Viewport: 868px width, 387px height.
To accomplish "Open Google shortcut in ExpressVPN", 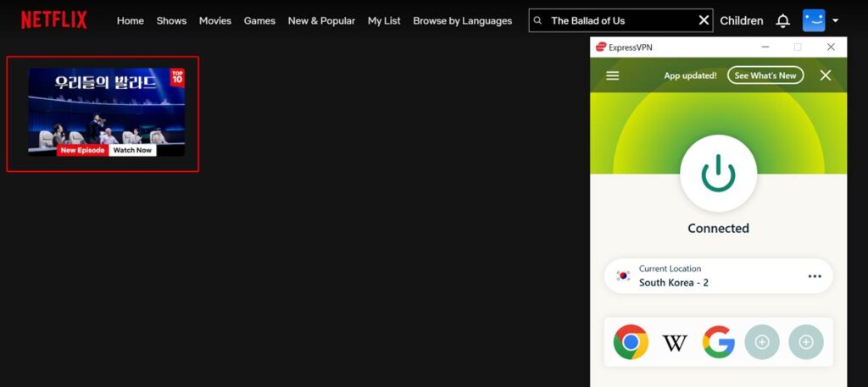I will pos(718,342).
